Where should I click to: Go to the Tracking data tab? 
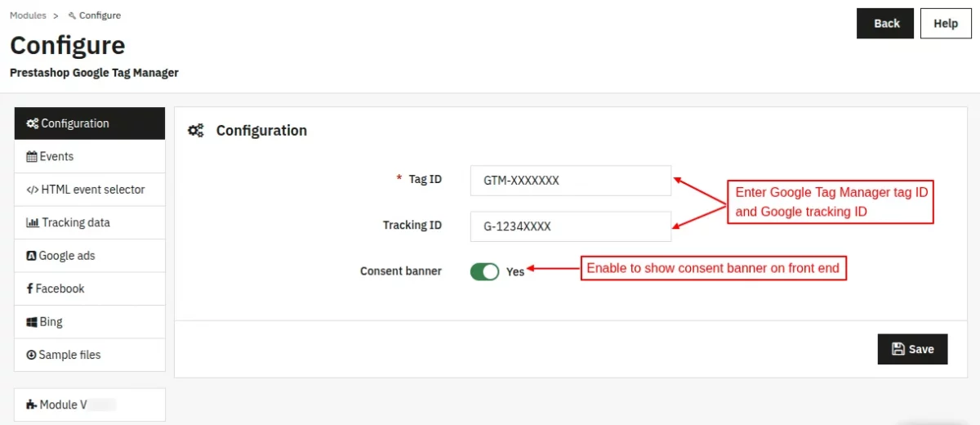[90, 222]
